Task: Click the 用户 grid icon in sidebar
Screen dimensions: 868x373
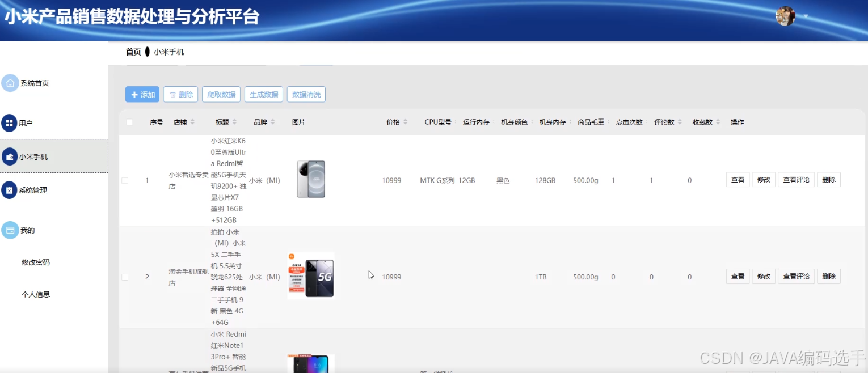Action: click(9, 123)
